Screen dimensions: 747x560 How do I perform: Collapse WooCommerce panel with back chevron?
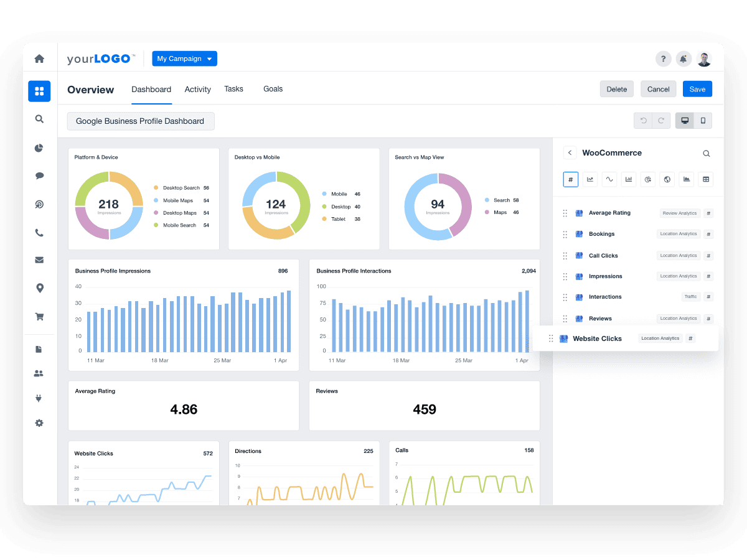(x=570, y=152)
